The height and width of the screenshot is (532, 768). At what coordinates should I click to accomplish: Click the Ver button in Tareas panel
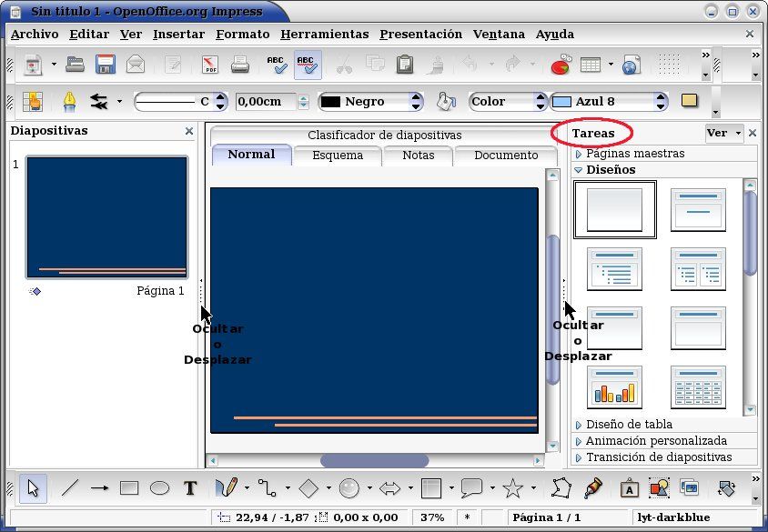723,134
